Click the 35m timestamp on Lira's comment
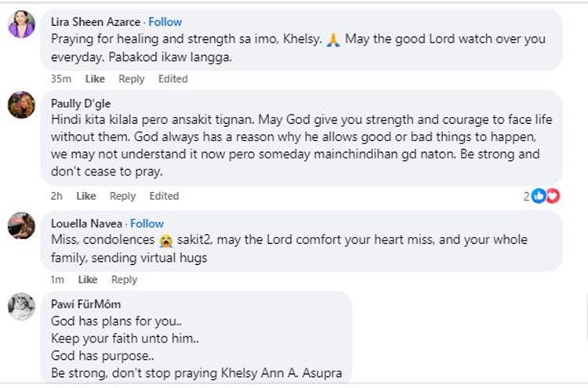The image size is (588, 388). point(60,79)
